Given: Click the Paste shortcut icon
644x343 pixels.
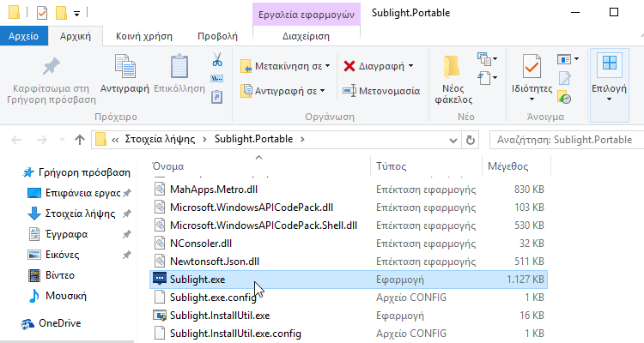Looking at the screenshot, I should [x=217, y=97].
